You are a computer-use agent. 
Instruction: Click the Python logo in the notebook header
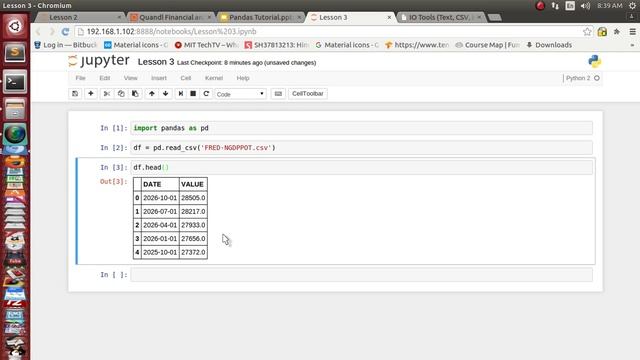coord(595,61)
